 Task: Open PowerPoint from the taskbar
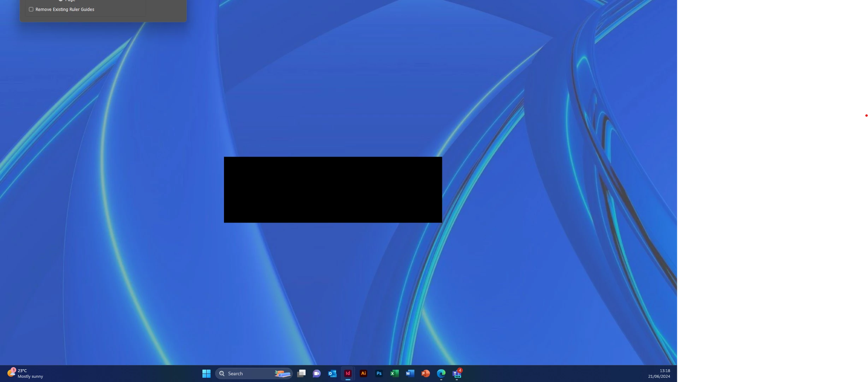(x=425, y=374)
